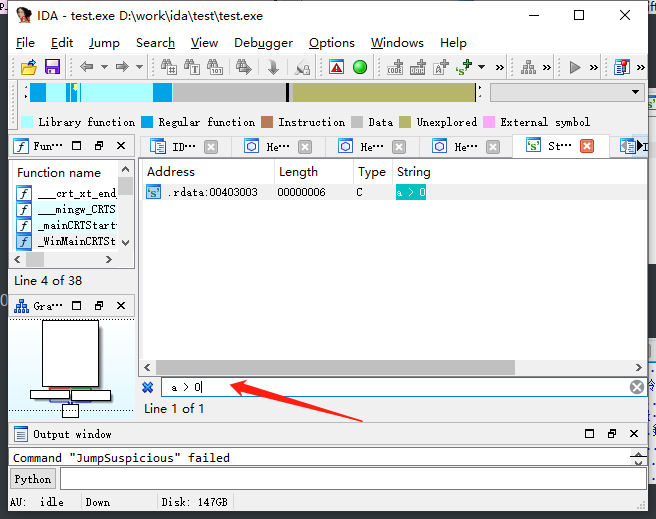
Task: Close the Functions panel
Action: click(121, 146)
